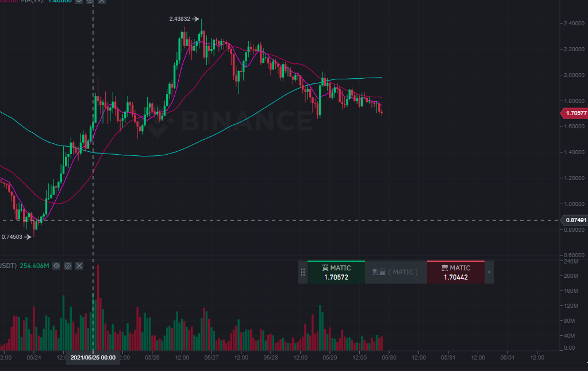Click the 2.43832 high price marker

click(x=180, y=19)
